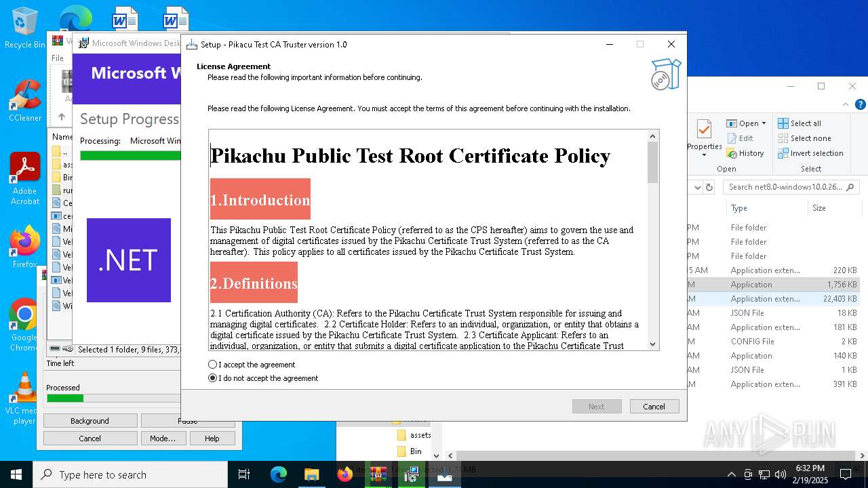Refresh the Explorer folder view
868x488 pixels.
[709, 187]
